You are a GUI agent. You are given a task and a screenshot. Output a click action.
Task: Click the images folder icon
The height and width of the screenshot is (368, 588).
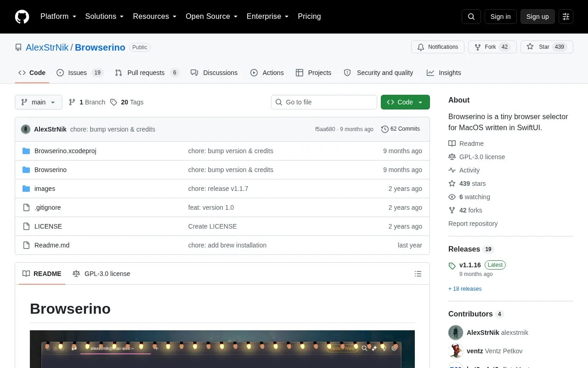pos(26,189)
